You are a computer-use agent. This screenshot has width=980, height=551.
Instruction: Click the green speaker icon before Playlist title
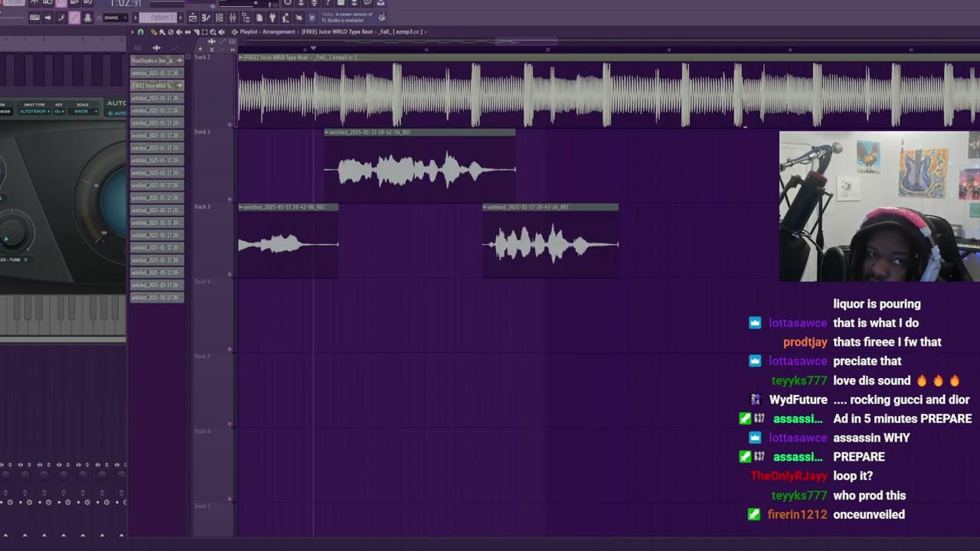pyautogui.click(x=234, y=32)
